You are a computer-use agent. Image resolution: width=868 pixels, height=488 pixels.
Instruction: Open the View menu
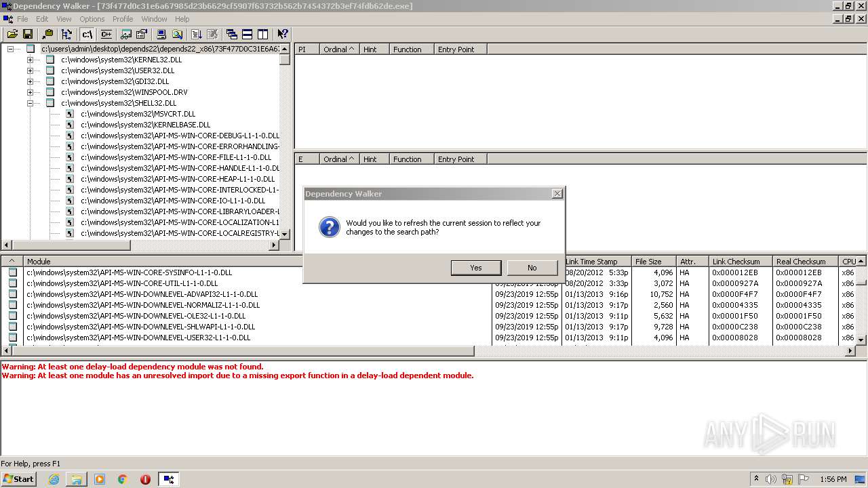(64, 19)
